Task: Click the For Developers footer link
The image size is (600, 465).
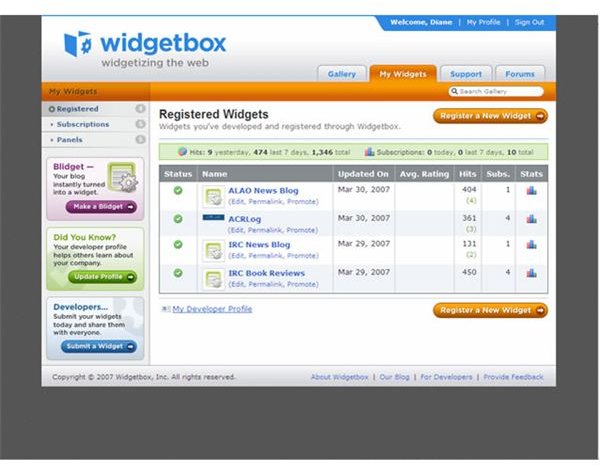Action: [446, 377]
